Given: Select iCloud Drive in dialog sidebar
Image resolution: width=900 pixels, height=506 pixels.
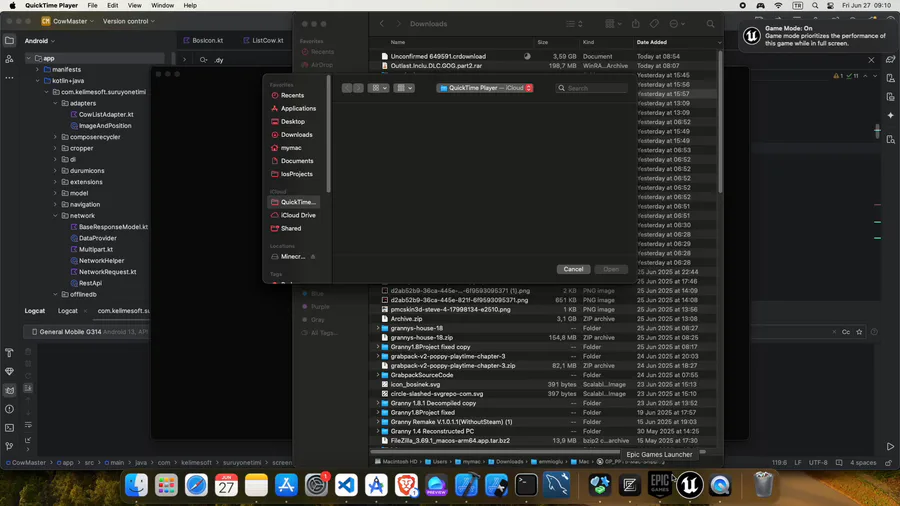Looking at the screenshot, I should (x=293, y=215).
